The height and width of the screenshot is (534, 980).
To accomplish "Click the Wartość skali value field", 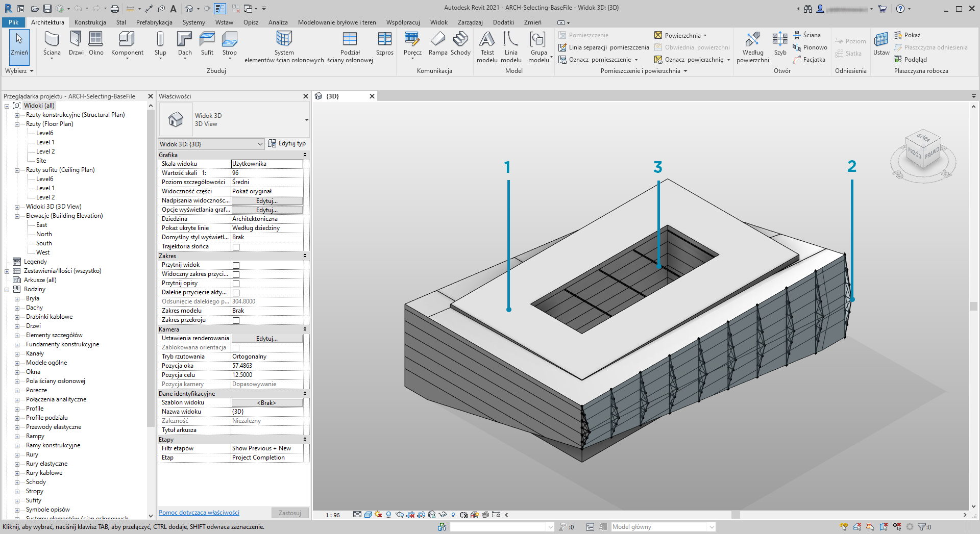I will (x=267, y=173).
